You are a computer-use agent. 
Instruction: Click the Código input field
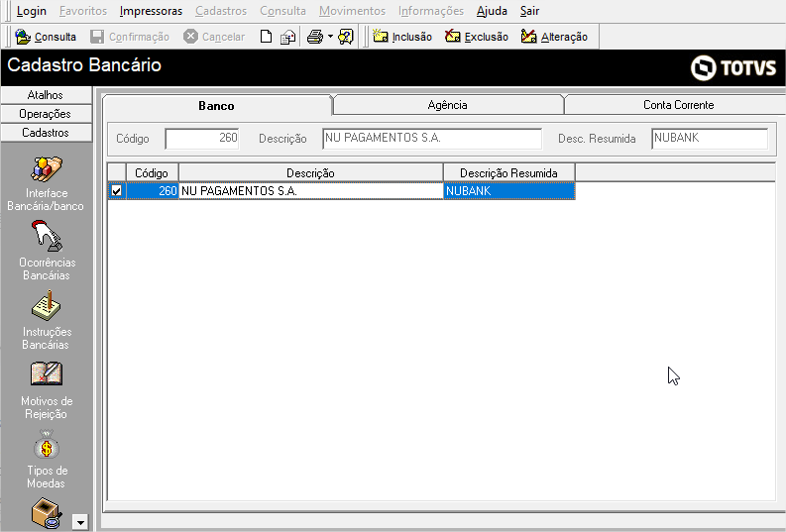click(202, 139)
